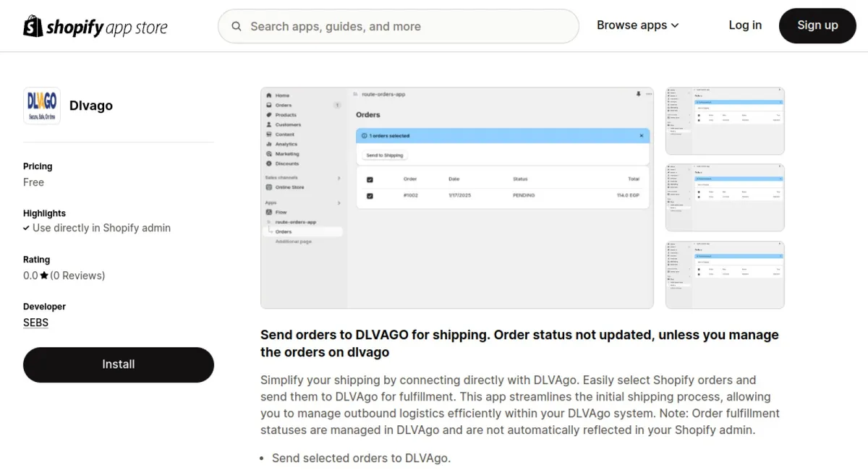Expand the Browse apps dropdown
The width and height of the screenshot is (868, 470).
point(638,25)
